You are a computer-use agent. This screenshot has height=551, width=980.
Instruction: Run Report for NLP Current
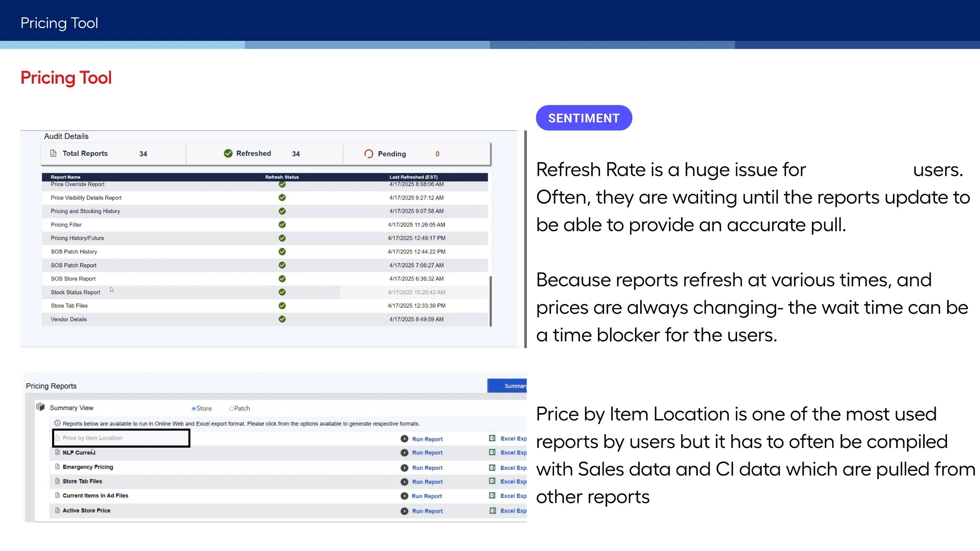point(427,453)
